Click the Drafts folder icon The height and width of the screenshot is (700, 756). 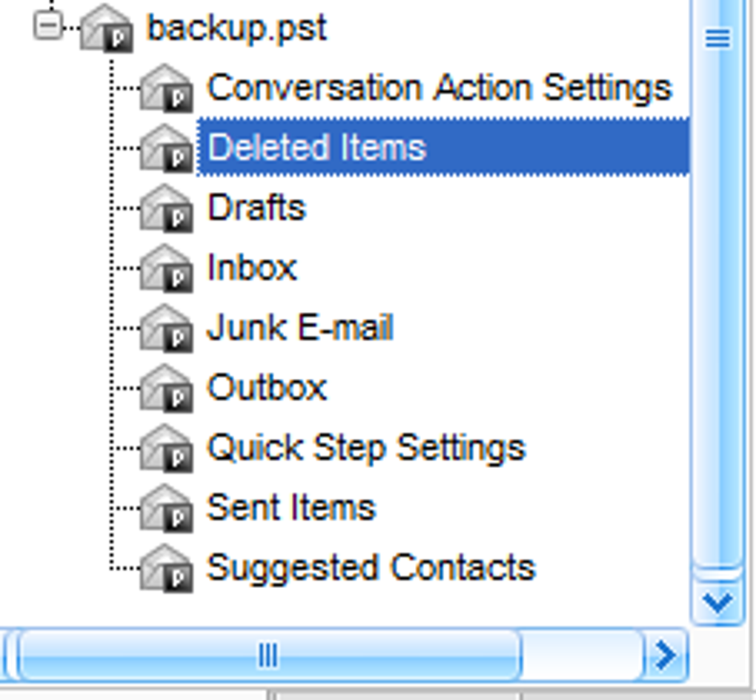[167, 208]
